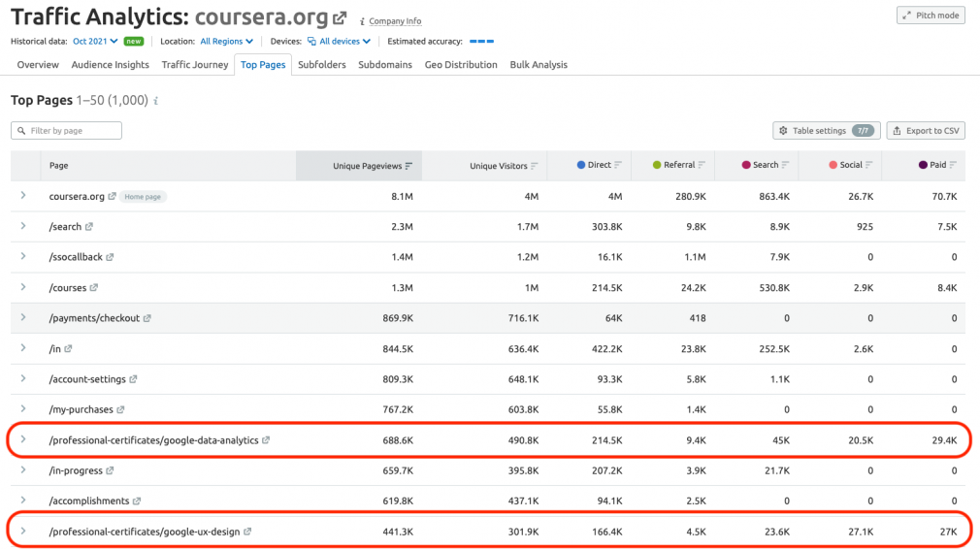980x549 pixels.
Task: Open the Company Info link
Action: pos(395,21)
